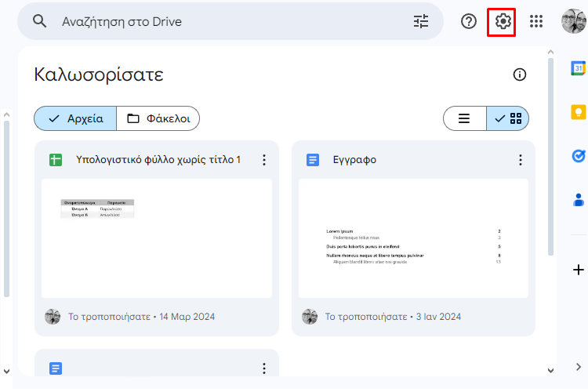Switch to list layout view

point(465,118)
